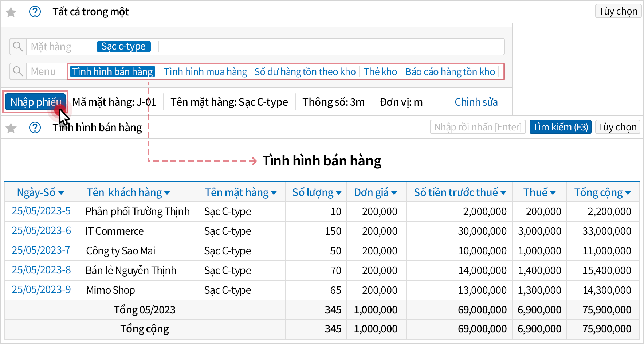Click Tìm kiếm (F3) search button
The image size is (644, 344).
tap(560, 127)
